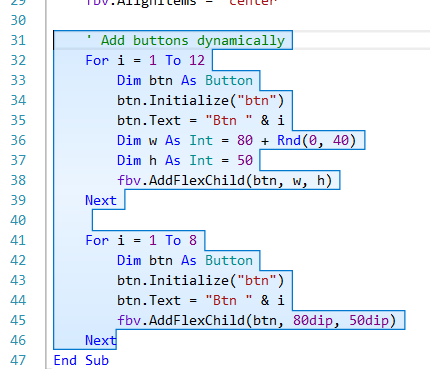430x369 pixels.
Task: Click line number 38 in the gutter
Action: 18,180
